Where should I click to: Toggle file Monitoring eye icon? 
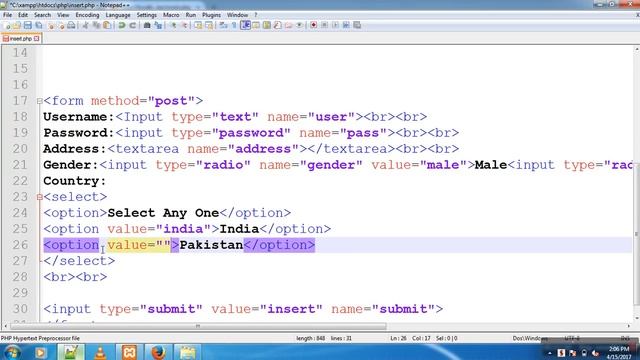pos(299,25)
